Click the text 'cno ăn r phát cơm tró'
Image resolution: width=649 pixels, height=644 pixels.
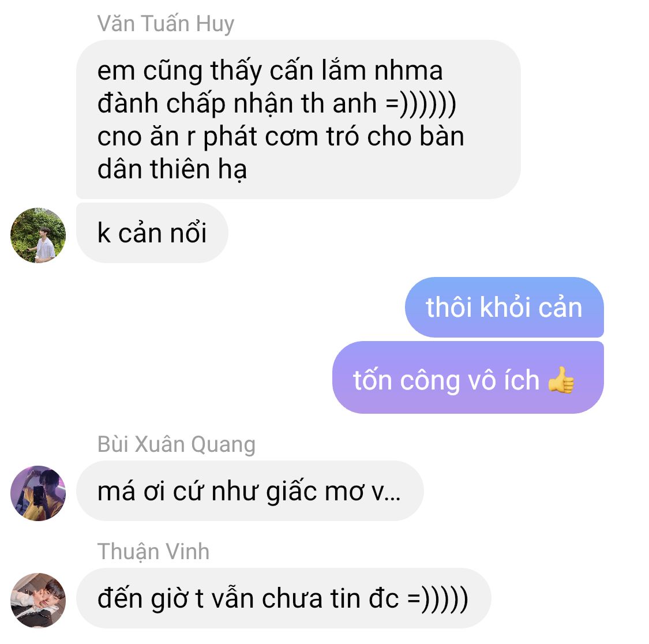pos(228,136)
